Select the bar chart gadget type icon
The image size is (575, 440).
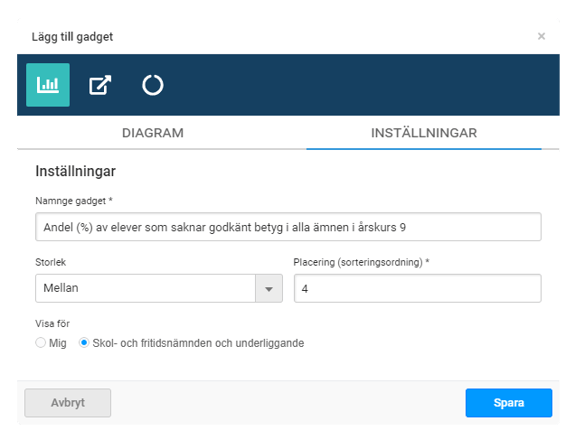click(x=48, y=85)
